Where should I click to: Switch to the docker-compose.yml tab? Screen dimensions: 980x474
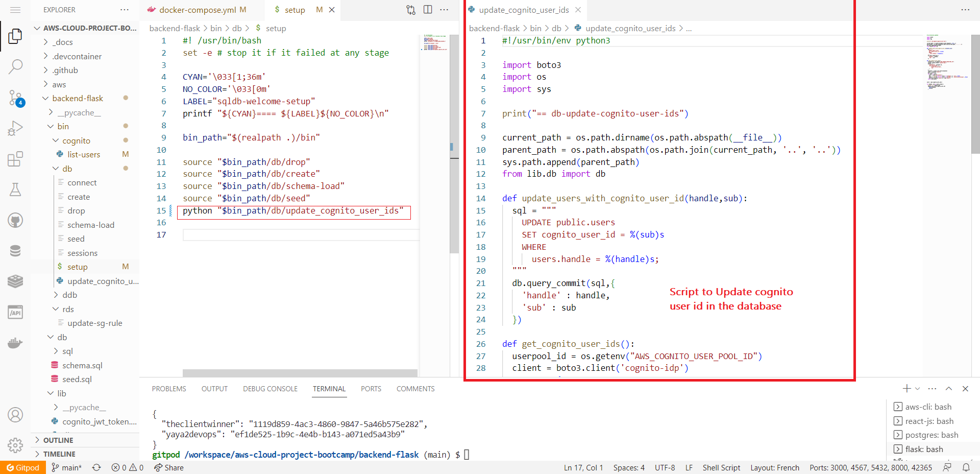(x=202, y=10)
